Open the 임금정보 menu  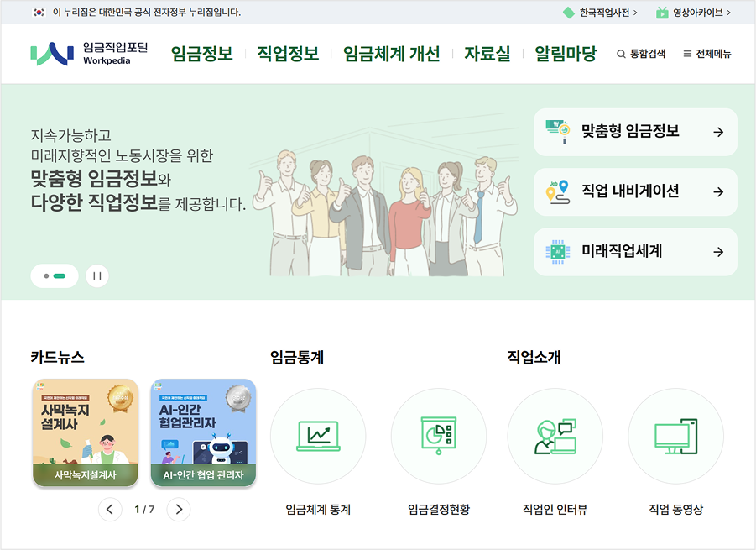point(202,54)
